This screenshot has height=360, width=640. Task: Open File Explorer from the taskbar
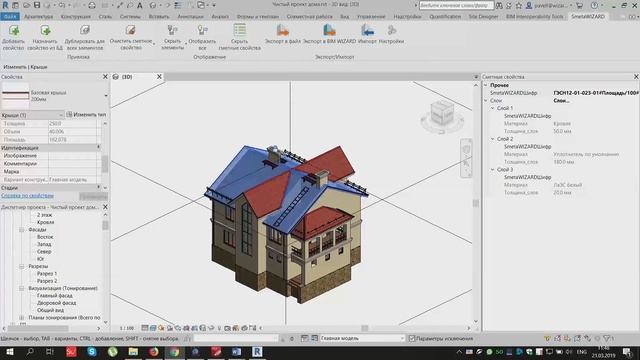[133, 352]
